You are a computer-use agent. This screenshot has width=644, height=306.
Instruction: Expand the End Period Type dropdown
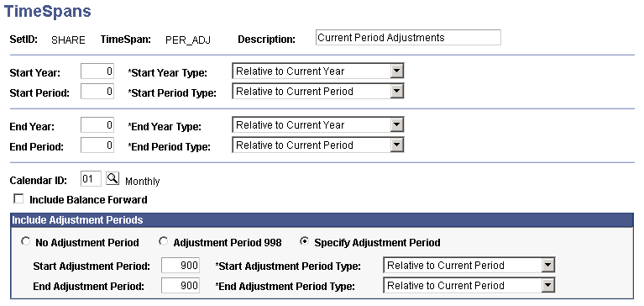pyautogui.click(x=318, y=145)
